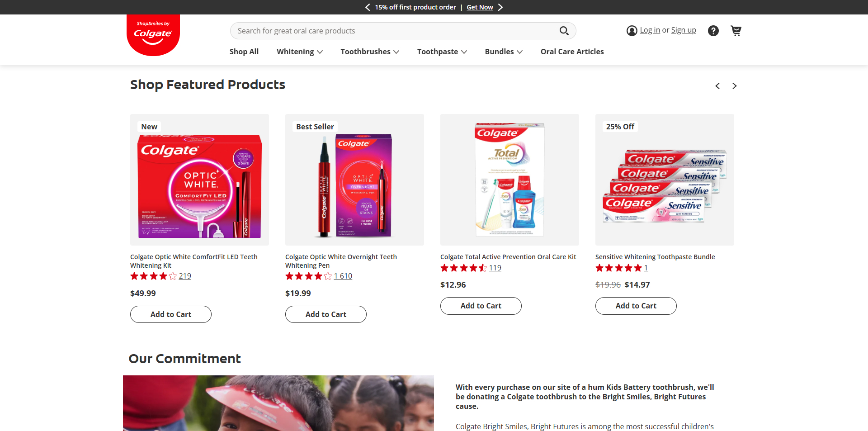Focus the oral care products search field
This screenshot has height=431, width=868.
point(391,31)
